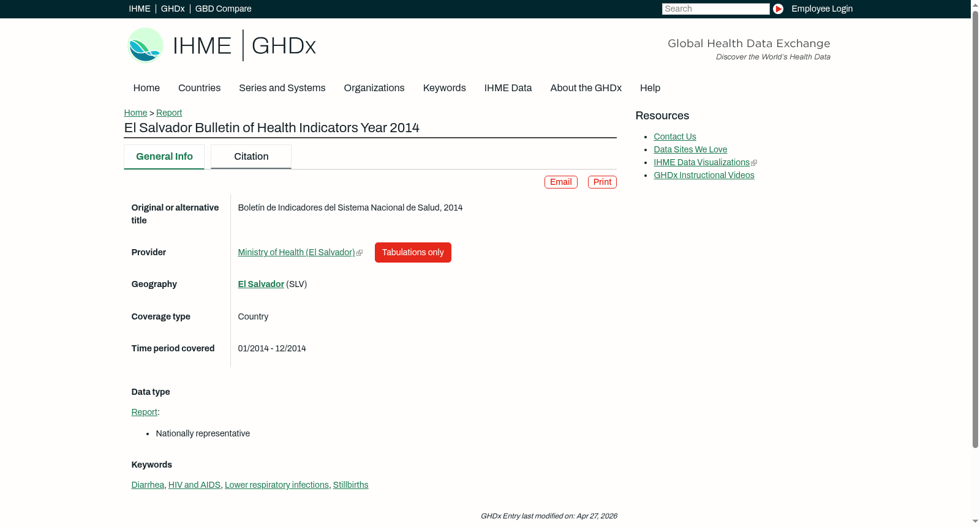Screen dimensions: 980x527
Task: Open IHME Data Visualizations link
Action: point(701,162)
